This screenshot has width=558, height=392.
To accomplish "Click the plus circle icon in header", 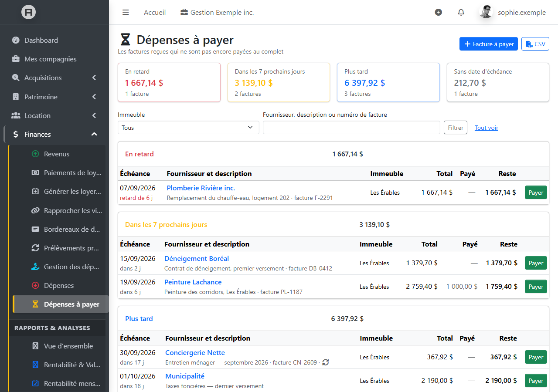I will [439, 12].
